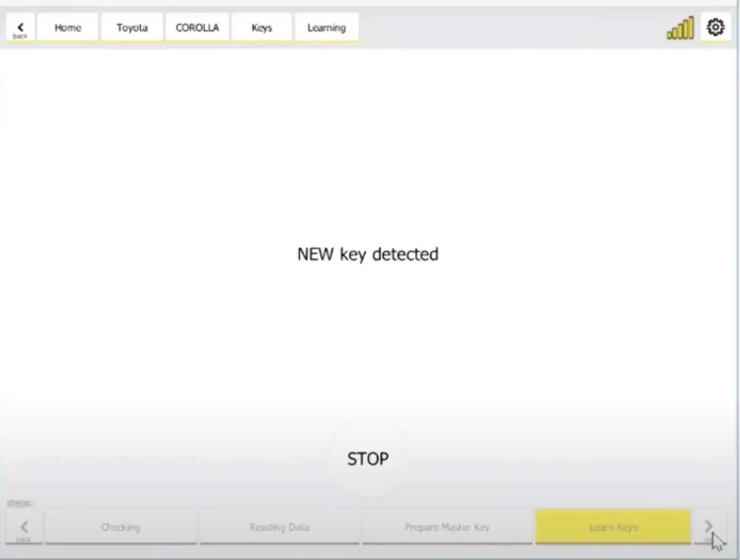Select the Toyota breadcrumb
The width and height of the screenshot is (740, 560).
click(x=132, y=28)
